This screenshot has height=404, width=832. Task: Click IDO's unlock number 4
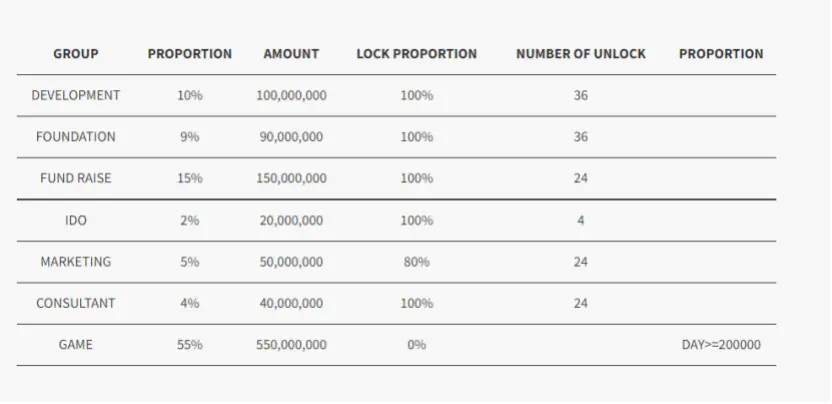[x=580, y=220]
